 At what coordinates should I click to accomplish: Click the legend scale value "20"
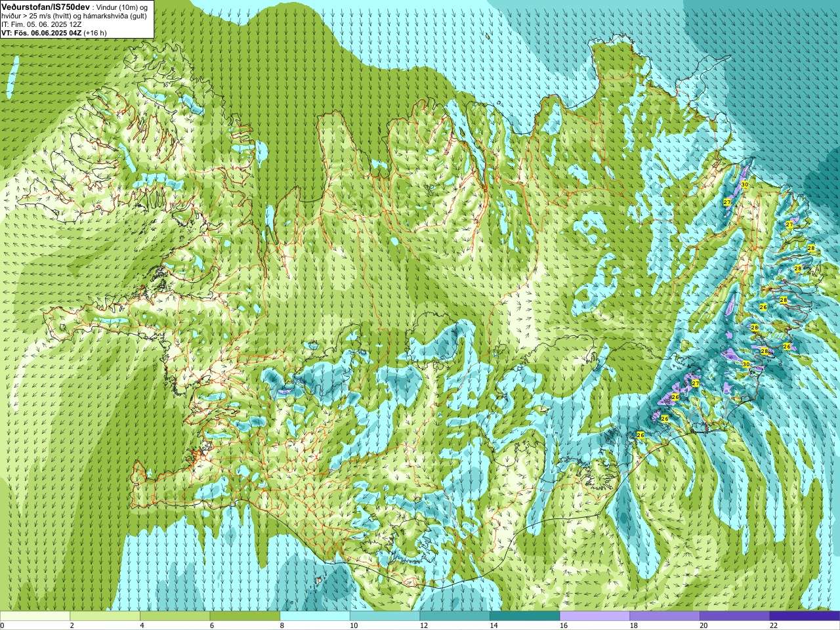(x=703, y=625)
